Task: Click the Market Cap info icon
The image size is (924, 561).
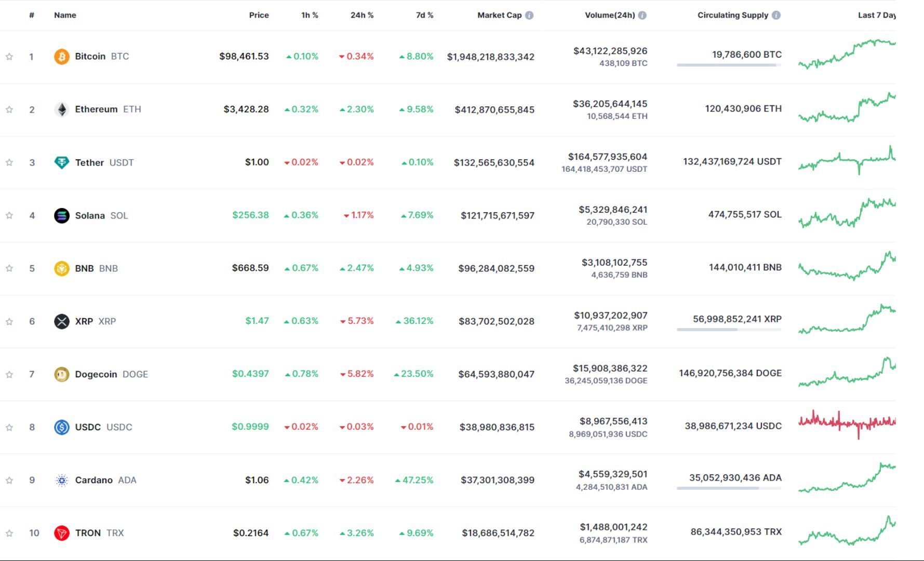Action: point(529,15)
